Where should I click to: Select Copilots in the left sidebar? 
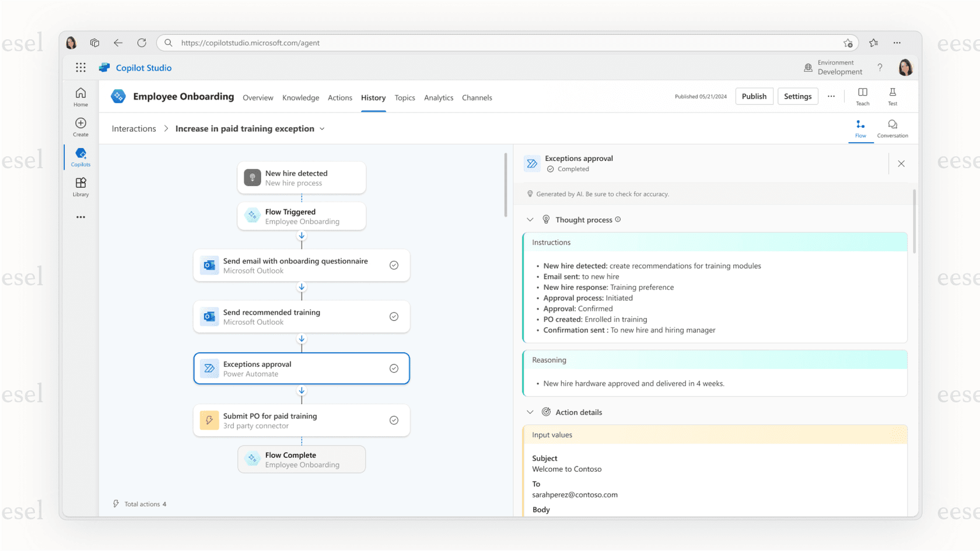point(80,156)
